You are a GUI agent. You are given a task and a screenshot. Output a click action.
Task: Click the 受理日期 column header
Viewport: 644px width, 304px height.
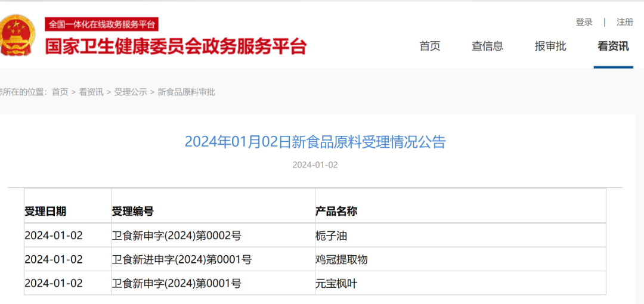tap(45, 212)
